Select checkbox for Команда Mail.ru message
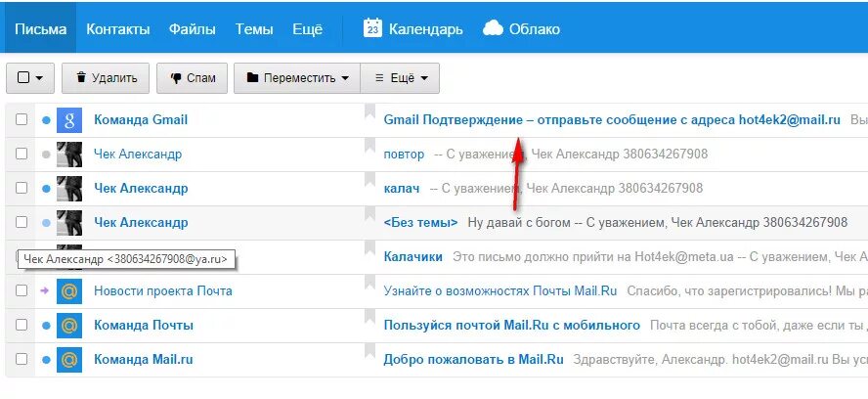 22,360
